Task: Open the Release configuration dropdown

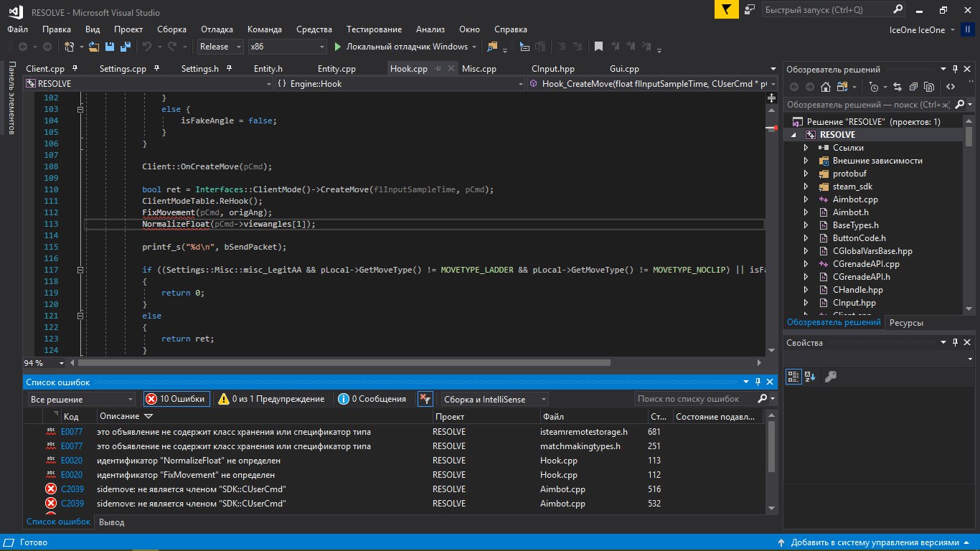Action: click(221, 47)
